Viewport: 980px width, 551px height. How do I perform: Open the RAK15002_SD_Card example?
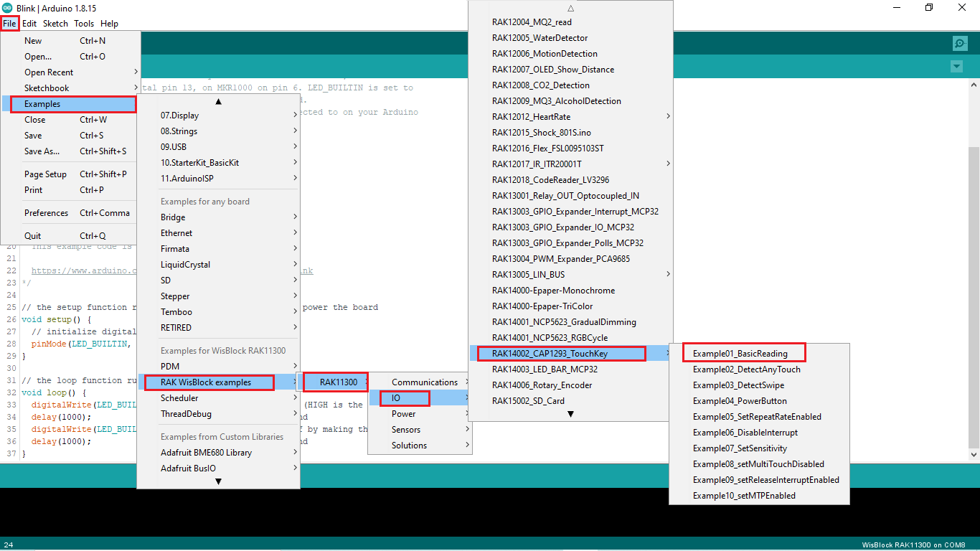point(570,401)
